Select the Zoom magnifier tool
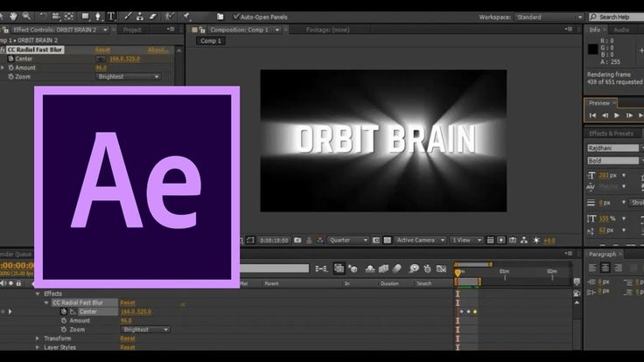Screen dimensions: 644x362 pos(27,17)
